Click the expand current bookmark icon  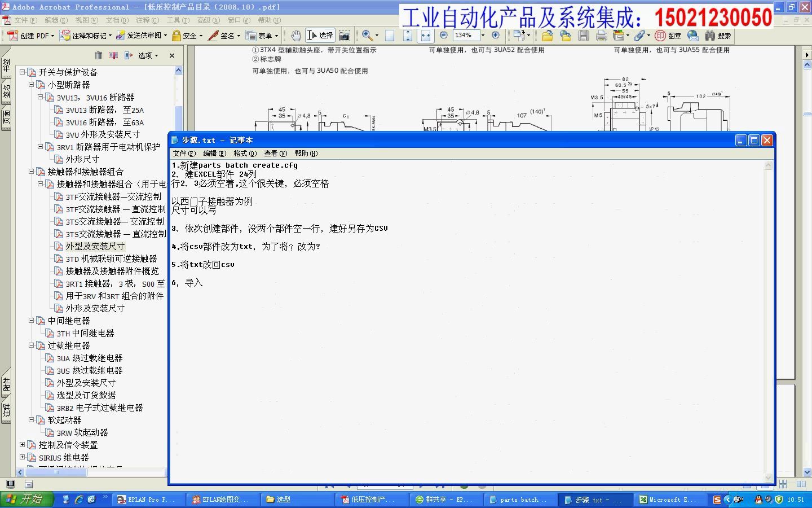pos(129,55)
